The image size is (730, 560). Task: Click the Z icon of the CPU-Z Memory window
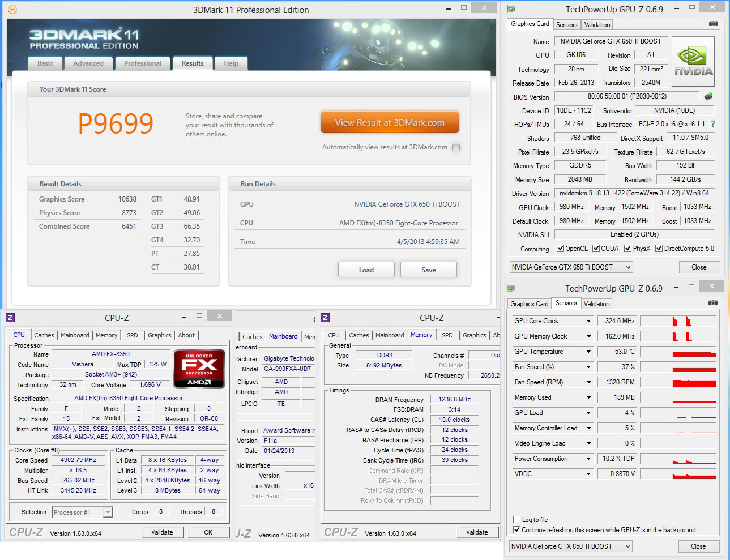pyautogui.click(x=325, y=318)
